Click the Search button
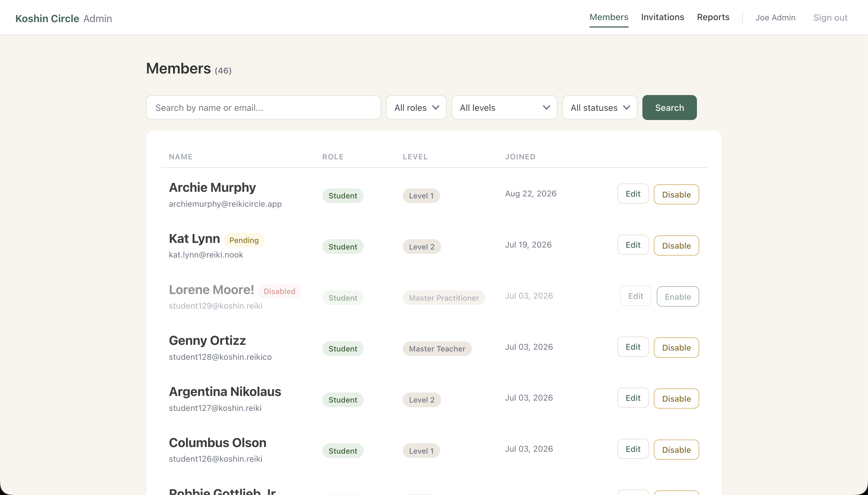 669,107
